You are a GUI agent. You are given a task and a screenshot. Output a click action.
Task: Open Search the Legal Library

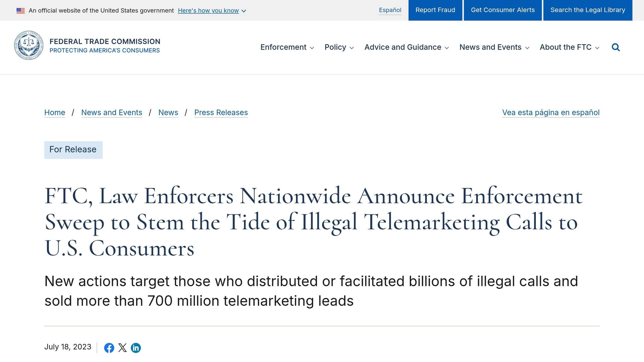click(587, 10)
